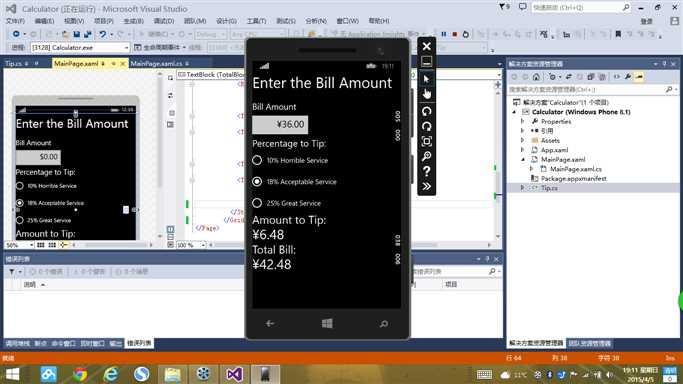Screen dimensions: 683x384
Task: Open notifications flag icon
Action: (504, 7)
